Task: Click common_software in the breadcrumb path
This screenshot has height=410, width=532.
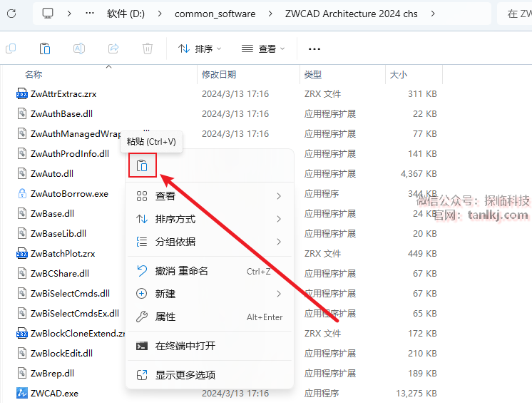Action: coord(215,14)
